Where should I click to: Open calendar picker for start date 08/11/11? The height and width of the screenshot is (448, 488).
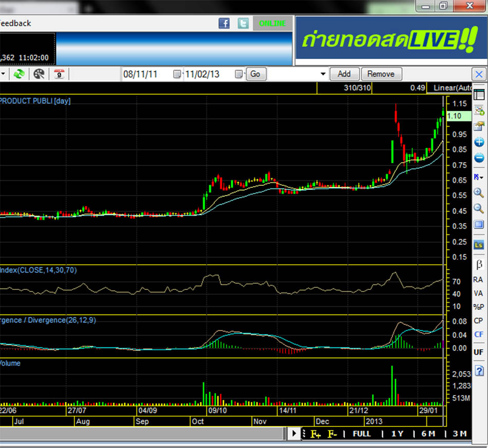(x=177, y=74)
